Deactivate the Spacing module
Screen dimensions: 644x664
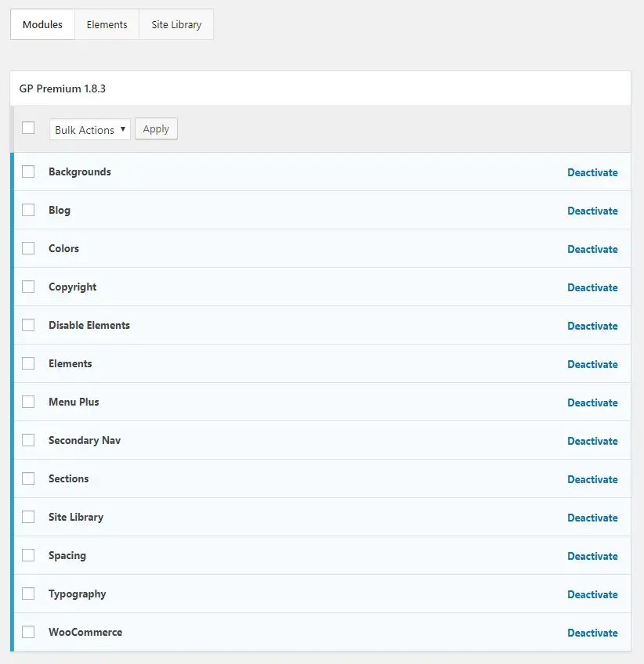592,556
